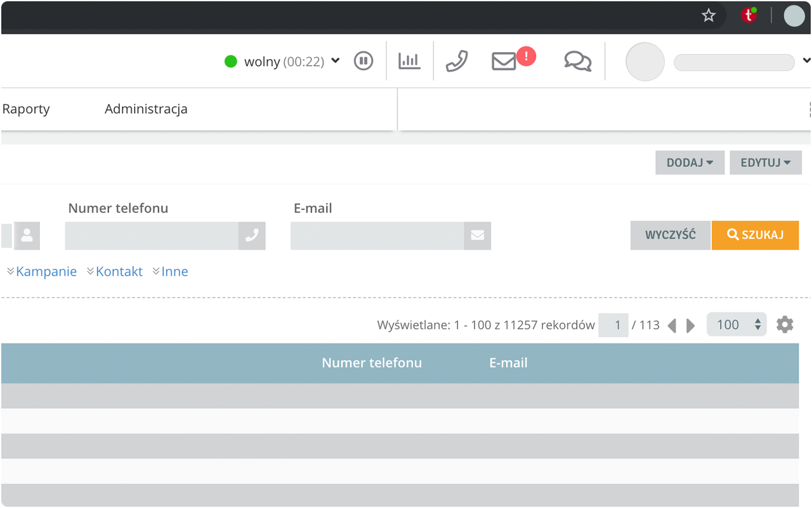
Task: Open the red extension icon in browser toolbar
Action: [x=749, y=15]
